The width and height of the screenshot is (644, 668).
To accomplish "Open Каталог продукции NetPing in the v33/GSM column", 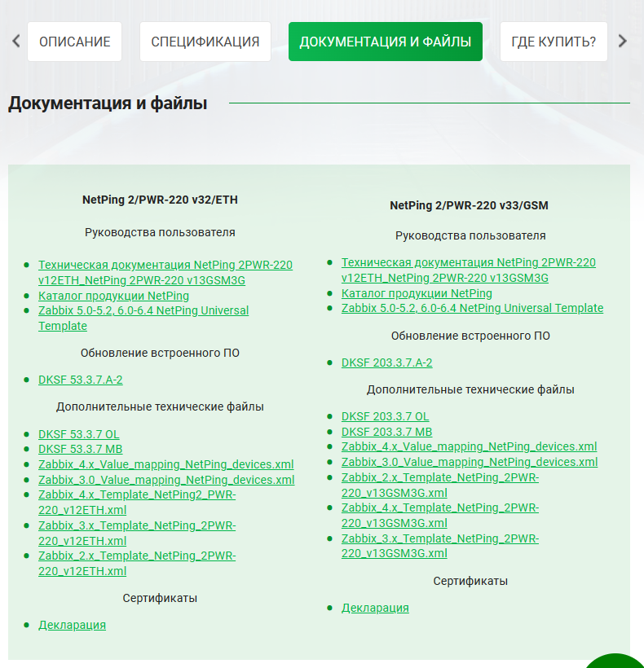I will [417, 293].
